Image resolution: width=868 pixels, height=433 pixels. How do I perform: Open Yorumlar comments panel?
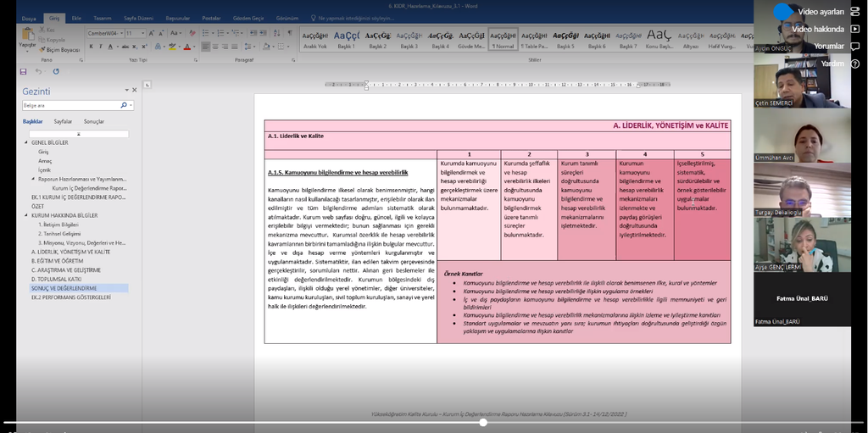click(x=828, y=46)
